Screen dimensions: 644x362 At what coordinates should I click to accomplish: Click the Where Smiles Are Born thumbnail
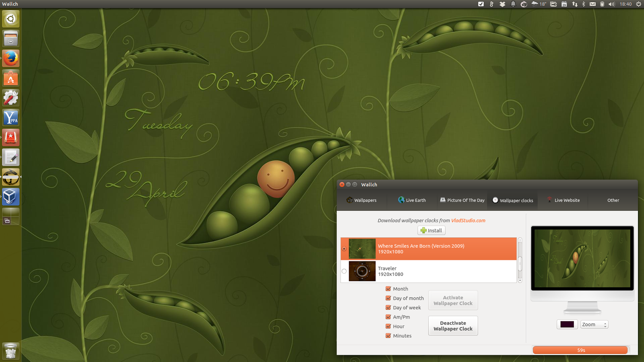coord(362,249)
